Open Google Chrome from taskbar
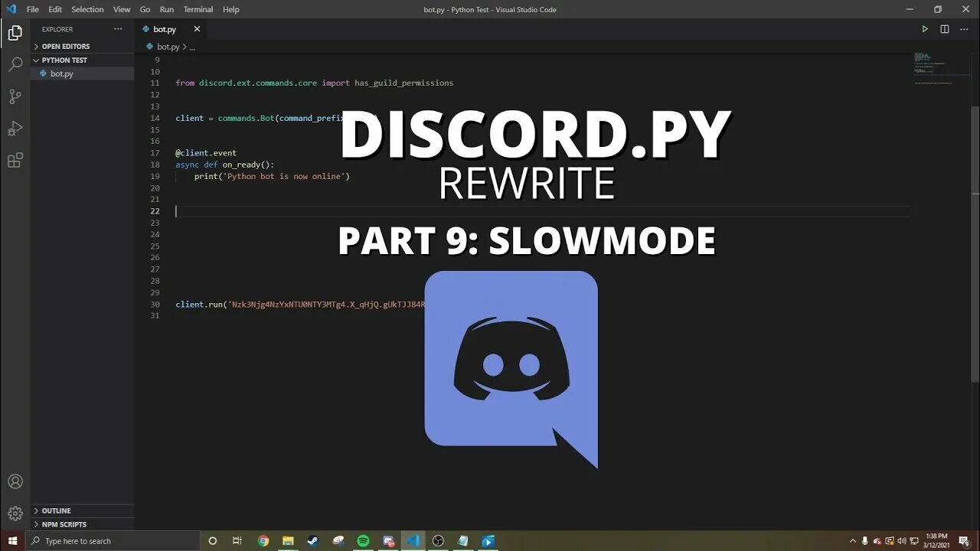Viewport: 980px width, 551px height. tap(263, 541)
